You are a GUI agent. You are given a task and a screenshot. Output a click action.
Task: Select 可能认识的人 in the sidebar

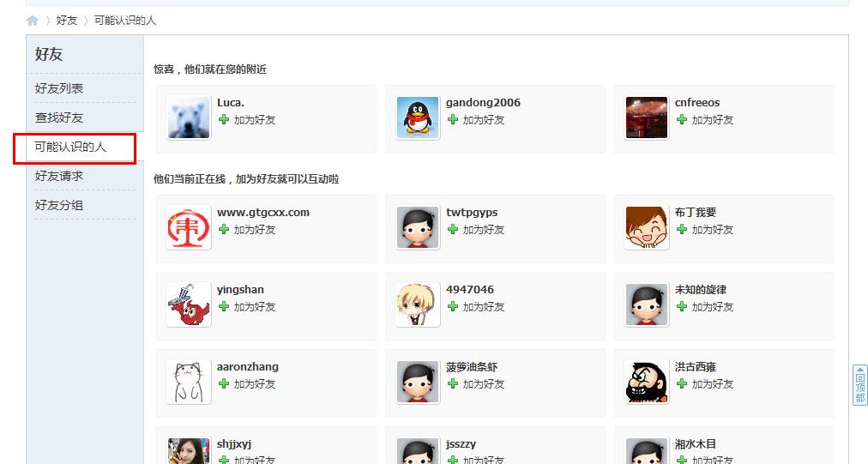pos(70,148)
